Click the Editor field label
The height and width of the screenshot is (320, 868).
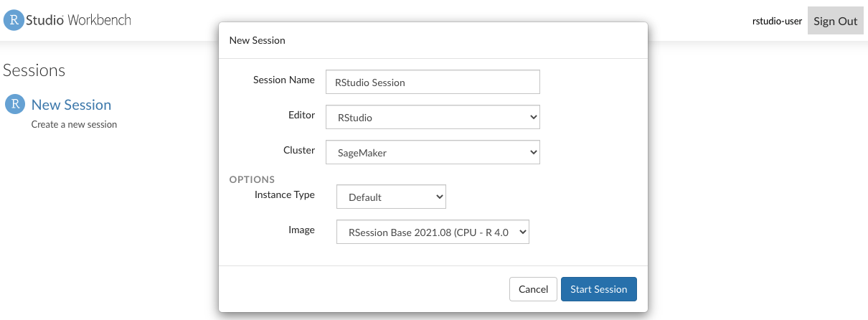[300, 115]
